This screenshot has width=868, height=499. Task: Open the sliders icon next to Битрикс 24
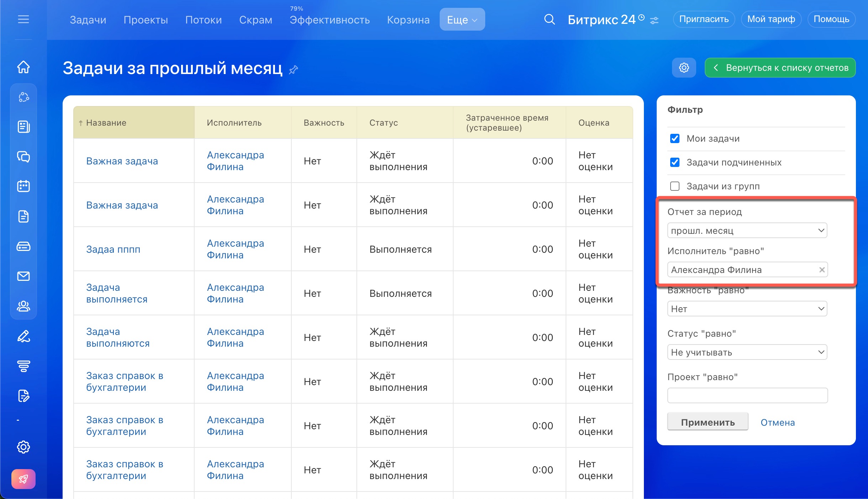point(654,21)
